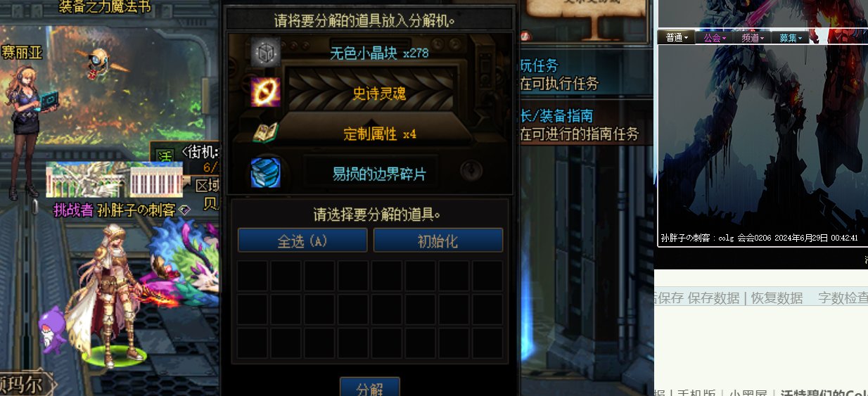Click the round keyhole icon beside 易损的边界碎片

click(471, 170)
